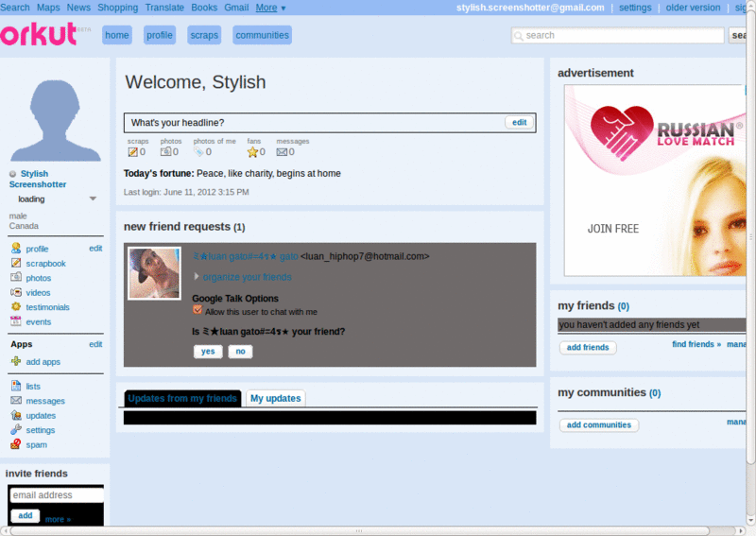Screen dimensions: 756x536
Task: Click the orkut logo
Action: pyautogui.click(x=39, y=35)
